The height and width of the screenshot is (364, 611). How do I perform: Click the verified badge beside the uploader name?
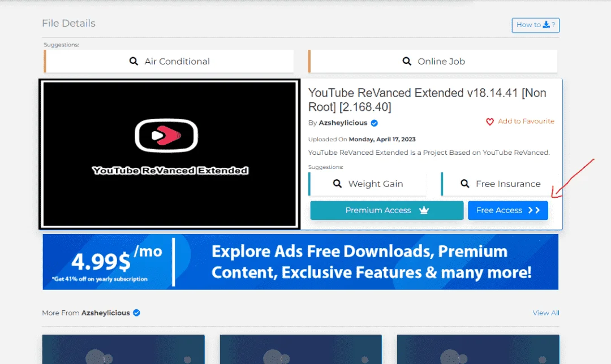pyautogui.click(x=375, y=123)
